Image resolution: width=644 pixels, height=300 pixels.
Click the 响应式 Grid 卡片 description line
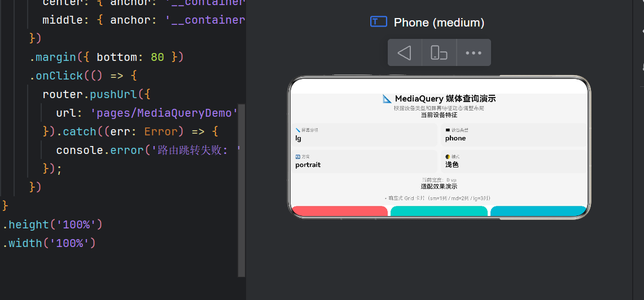tap(437, 198)
